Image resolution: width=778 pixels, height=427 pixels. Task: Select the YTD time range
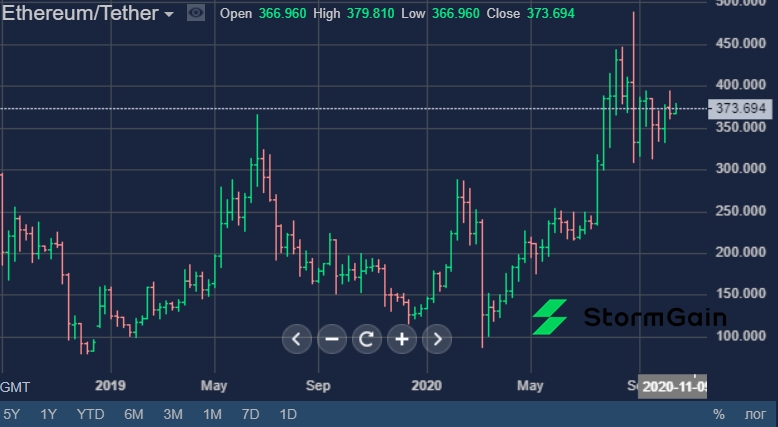point(90,414)
